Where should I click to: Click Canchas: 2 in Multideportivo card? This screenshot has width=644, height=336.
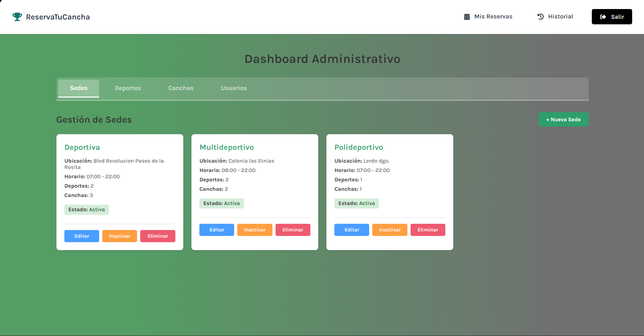[x=214, y=189]
